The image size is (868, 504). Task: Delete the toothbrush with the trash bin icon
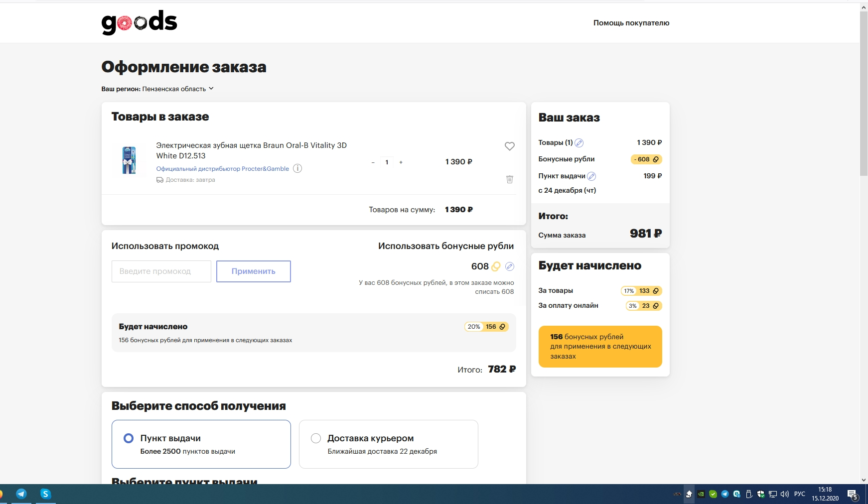(x=509, y=179)
